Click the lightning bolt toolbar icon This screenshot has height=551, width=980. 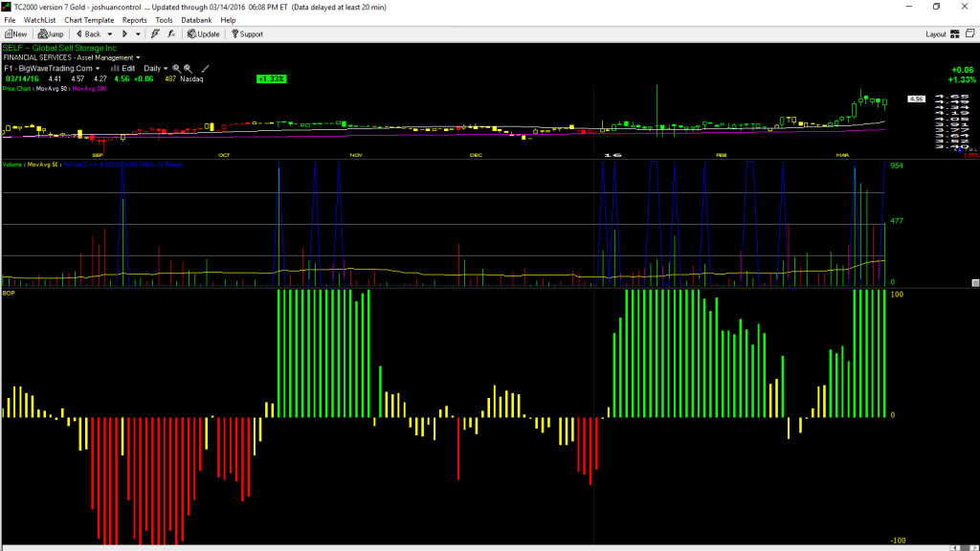(155, 34)
